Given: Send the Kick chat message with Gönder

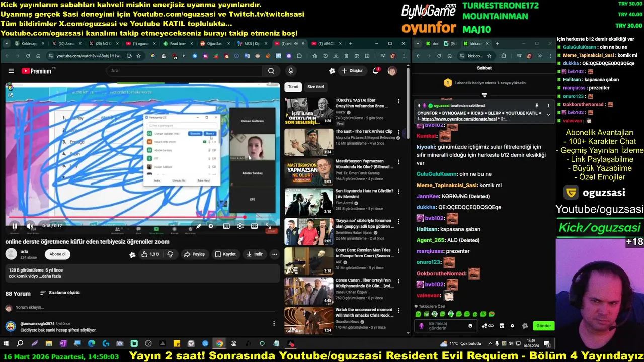Looking at the screenshot, I should click(x=543, y=326).
